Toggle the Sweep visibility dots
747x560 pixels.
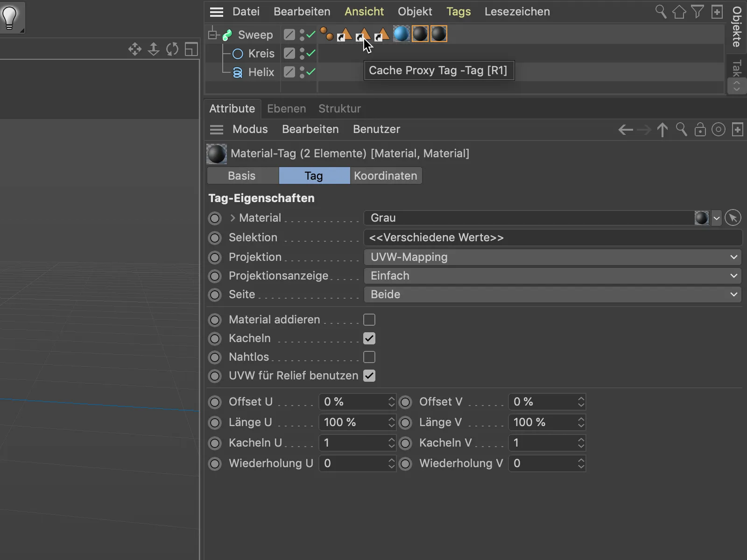click(302, 35)
